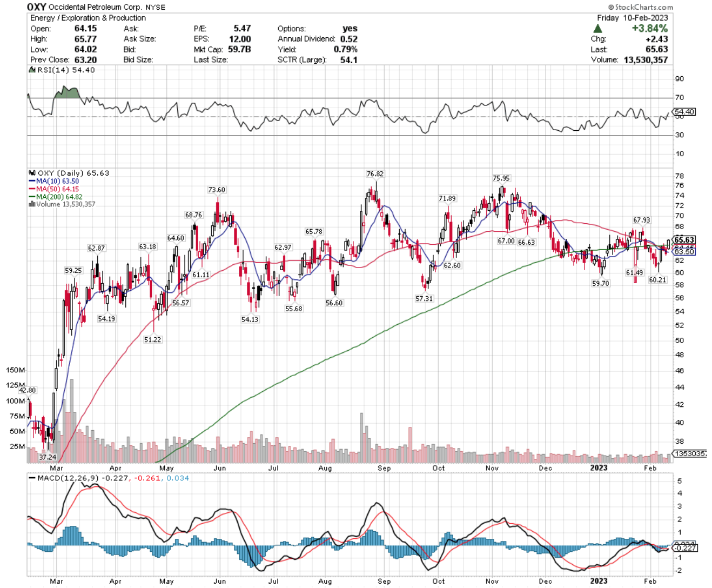Click the 59.70 low price label
Image resolution: width=712 pixels, height=588 pixels.
(600, 284)
